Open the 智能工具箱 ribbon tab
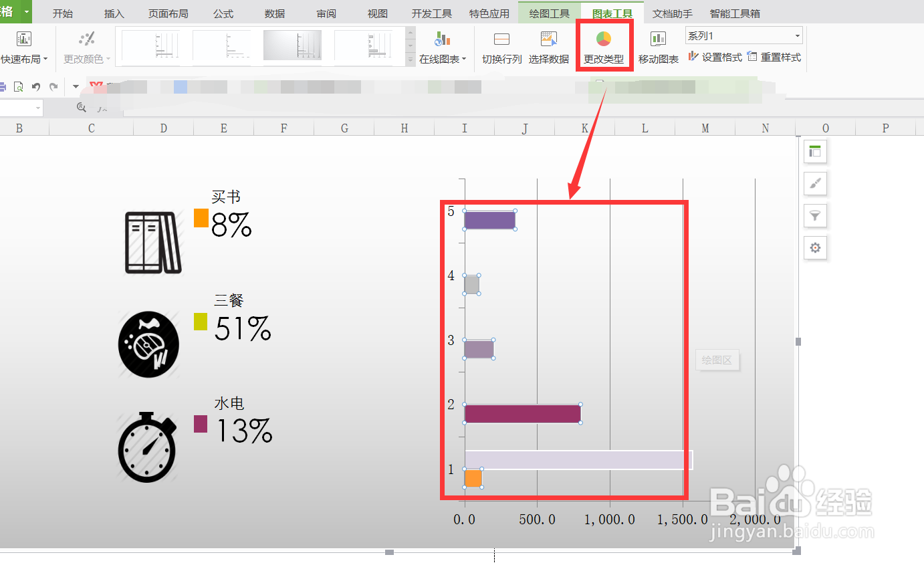This screenshot has height=563, width=924. coord(735,13)
